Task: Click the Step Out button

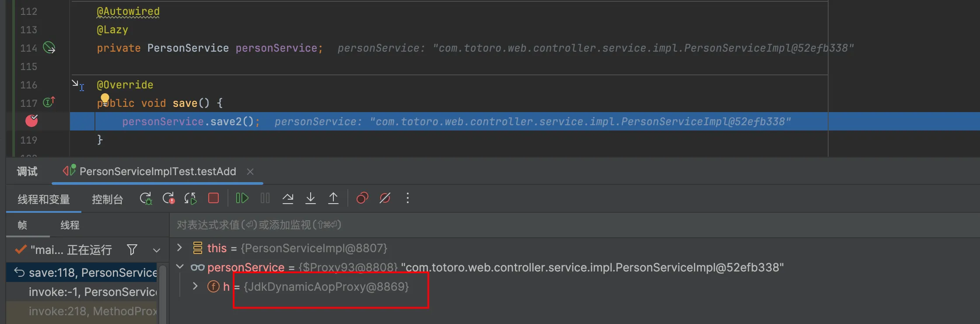Action: click(x=333, y=198)
